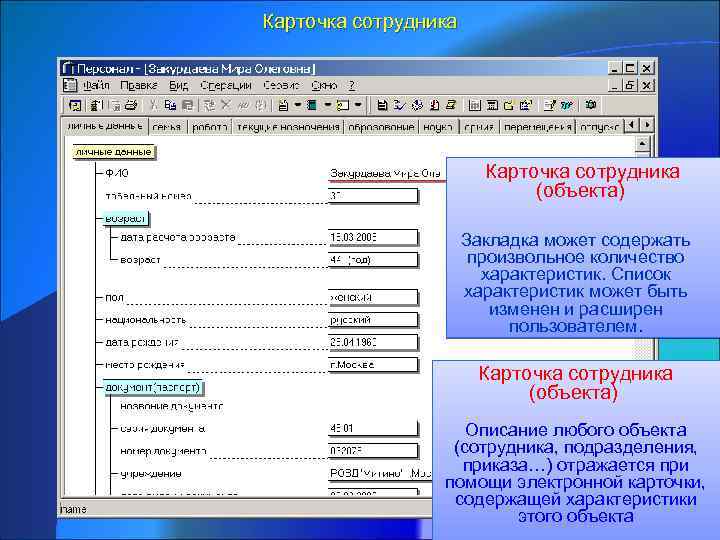Screen dimensions: 720x540
Task: Click the status bar text name
Action: [x=74, y=509]
